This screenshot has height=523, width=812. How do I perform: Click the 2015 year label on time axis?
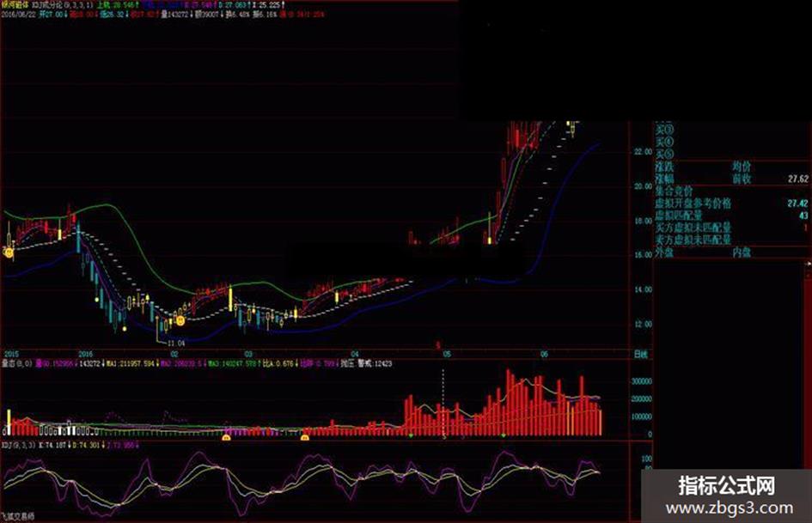[11, 354]
